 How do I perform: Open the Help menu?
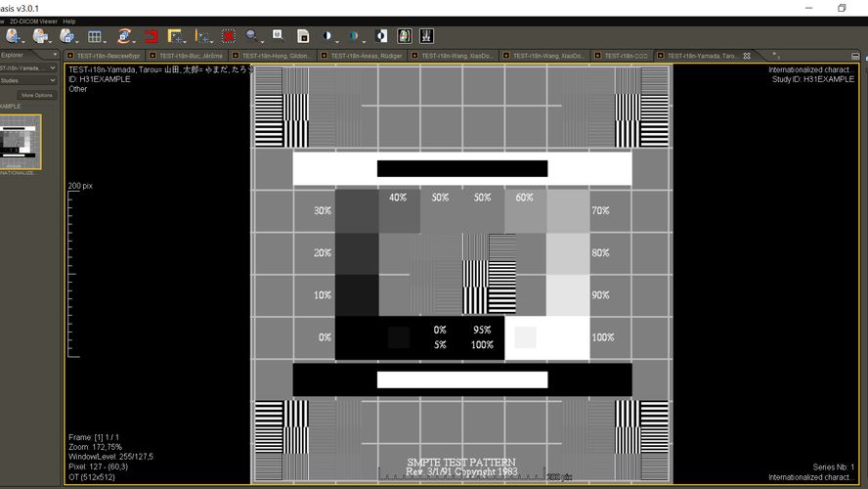coord(69,21)
